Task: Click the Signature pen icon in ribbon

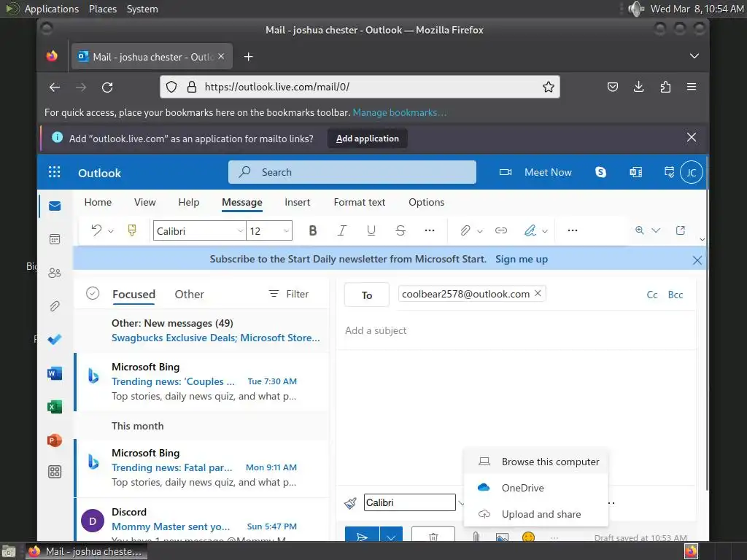Action: (x=530, y=230)
